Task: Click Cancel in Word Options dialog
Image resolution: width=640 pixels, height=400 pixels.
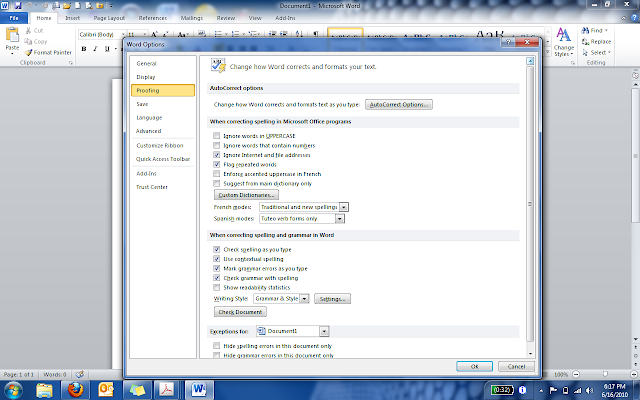Action: 516,367
